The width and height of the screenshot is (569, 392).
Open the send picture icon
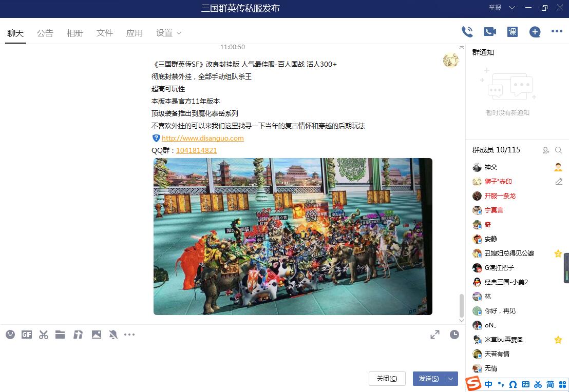pos(97,335)
